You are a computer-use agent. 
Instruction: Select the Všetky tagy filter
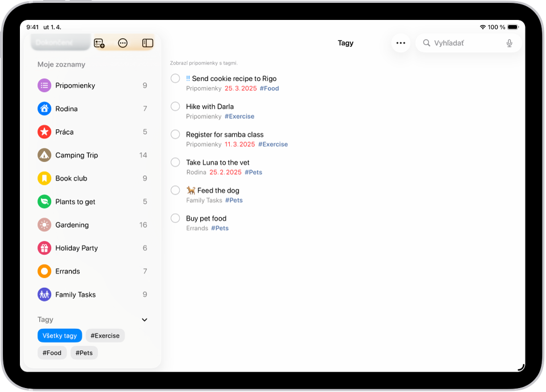tap(60, 336)
